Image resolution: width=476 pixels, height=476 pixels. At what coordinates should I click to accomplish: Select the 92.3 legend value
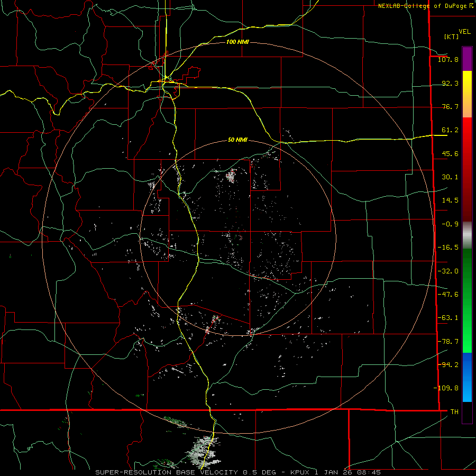click(450, 83)
